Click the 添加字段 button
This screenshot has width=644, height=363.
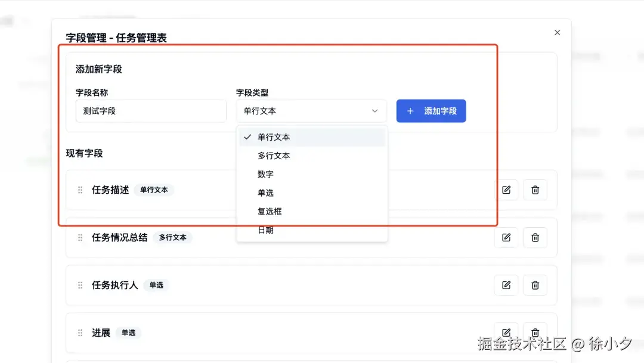(431, 111)
